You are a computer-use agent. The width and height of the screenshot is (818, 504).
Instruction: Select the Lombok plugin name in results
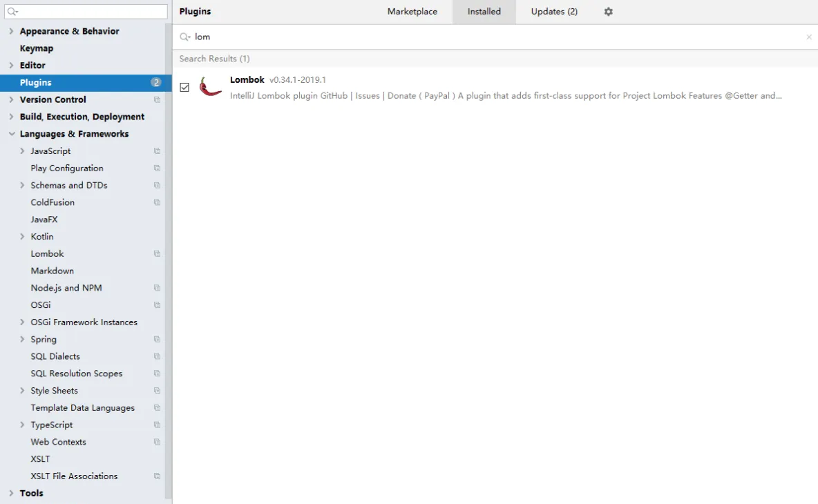point(247,80)
